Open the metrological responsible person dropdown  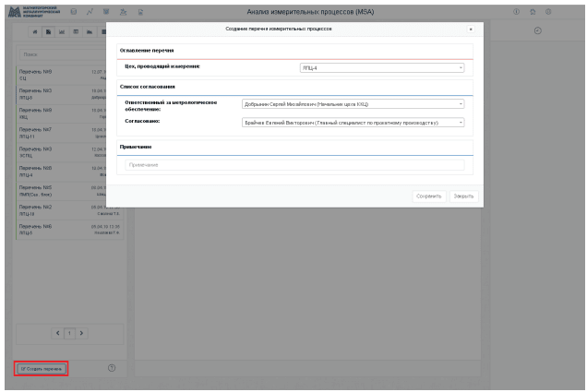coord(352,104)
